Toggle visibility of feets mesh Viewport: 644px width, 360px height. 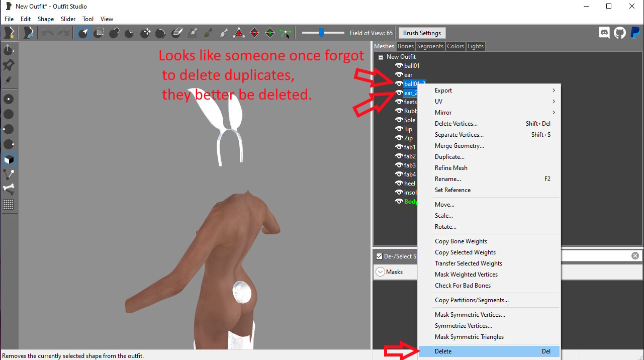click(399, 102)
